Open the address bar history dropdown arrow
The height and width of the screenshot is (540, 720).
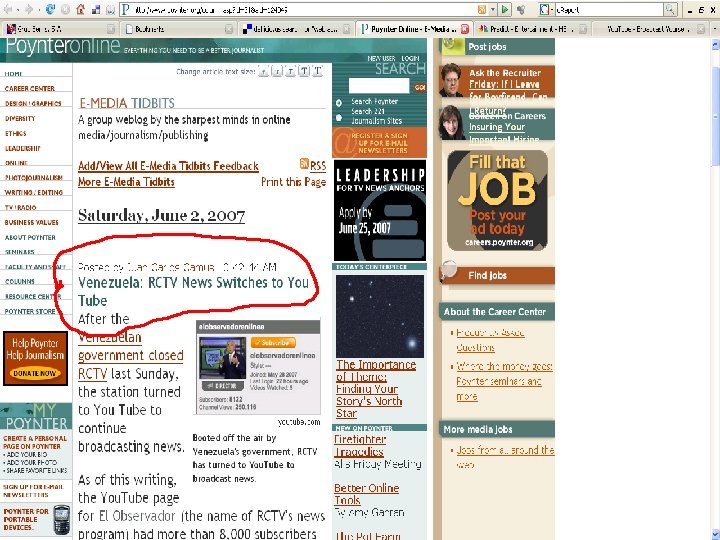point(493,9)
